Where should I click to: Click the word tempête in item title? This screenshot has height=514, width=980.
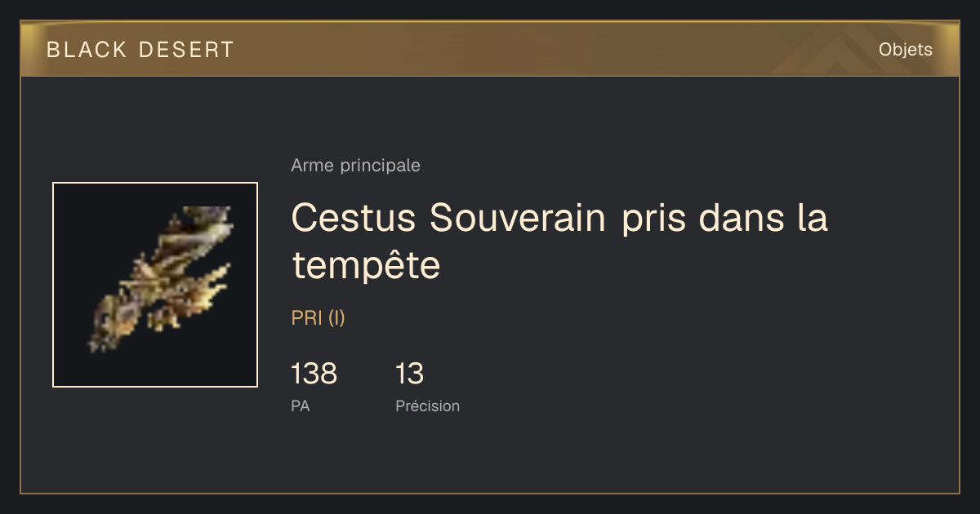coord(366,264)
